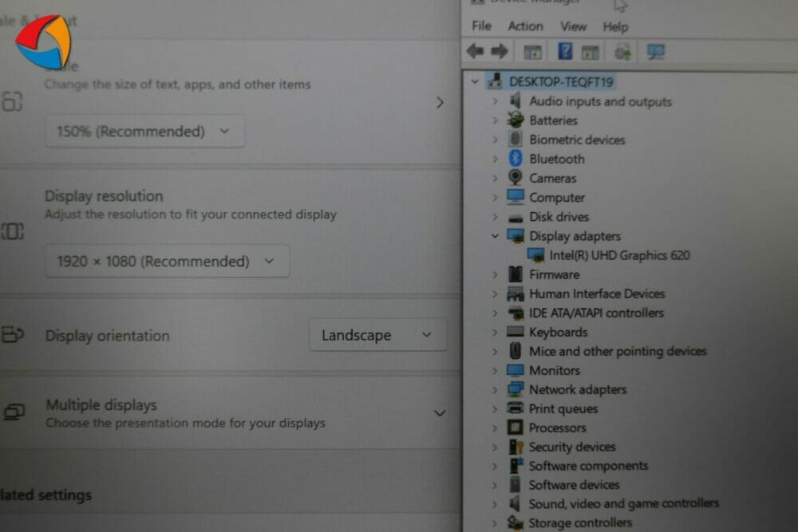Viewport: 798px width, 532px height.
Task: Open the Help menu
Action: pos(615,26)
